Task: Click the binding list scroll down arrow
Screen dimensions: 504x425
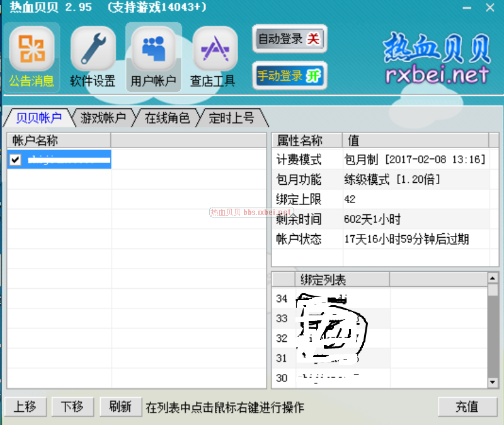Action: click(493, 382)
